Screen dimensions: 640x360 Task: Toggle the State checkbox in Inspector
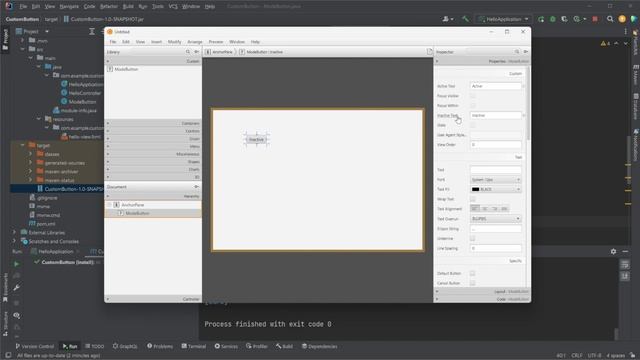point(472,125)
